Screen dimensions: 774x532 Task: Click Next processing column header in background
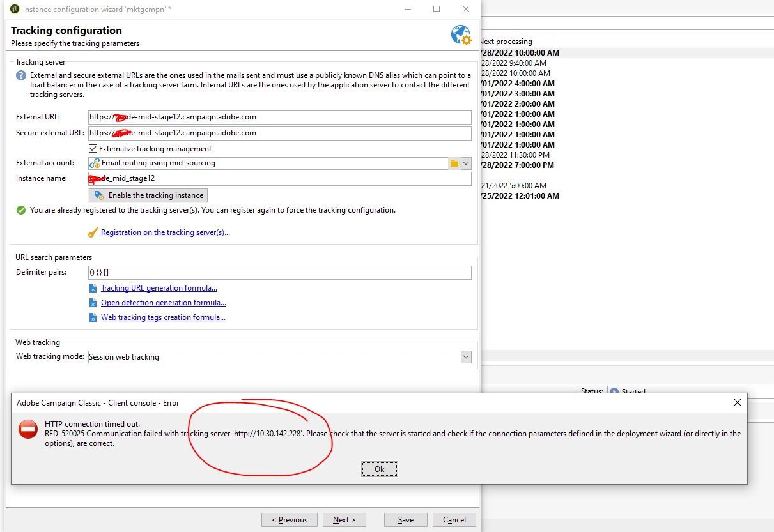[x=518, y=42]
